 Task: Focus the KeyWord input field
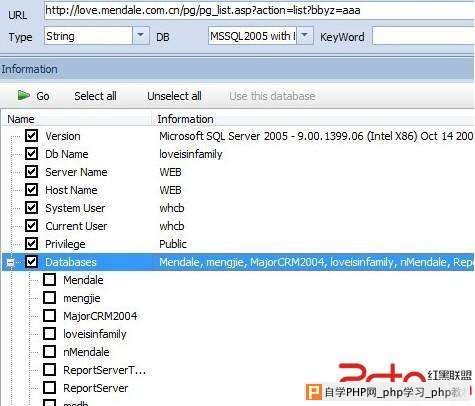pyautogui.click(x=423, y=36)
